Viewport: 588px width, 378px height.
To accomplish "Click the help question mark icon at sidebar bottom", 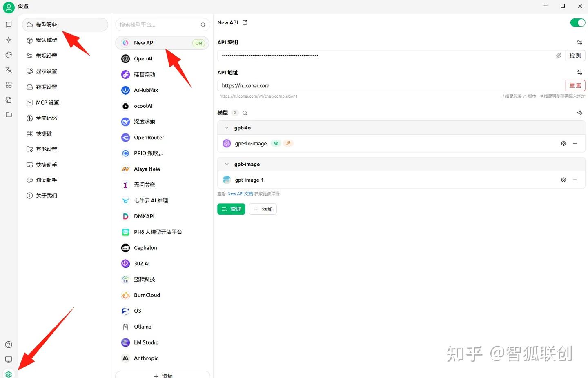I will [x=9, y=344].
